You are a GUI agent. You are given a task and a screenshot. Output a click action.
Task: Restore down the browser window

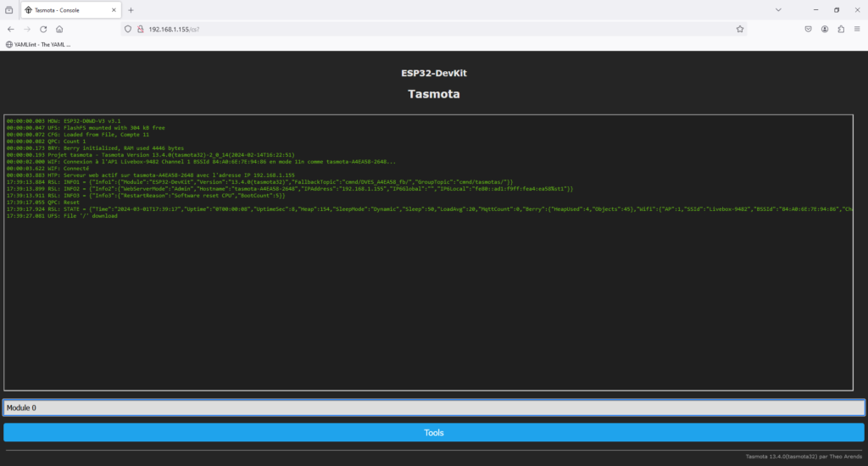[837, 10]
